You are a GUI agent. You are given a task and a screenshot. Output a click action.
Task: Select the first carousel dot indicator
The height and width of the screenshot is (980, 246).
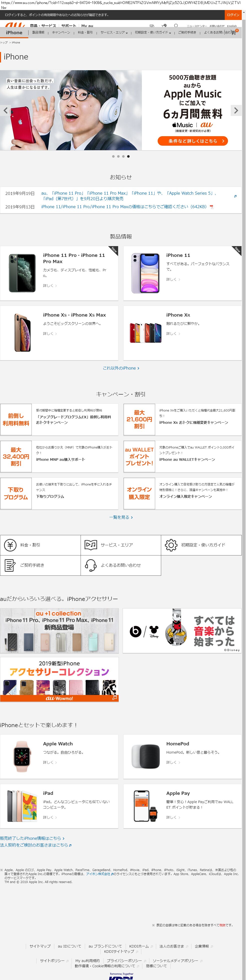coord(113,156)
